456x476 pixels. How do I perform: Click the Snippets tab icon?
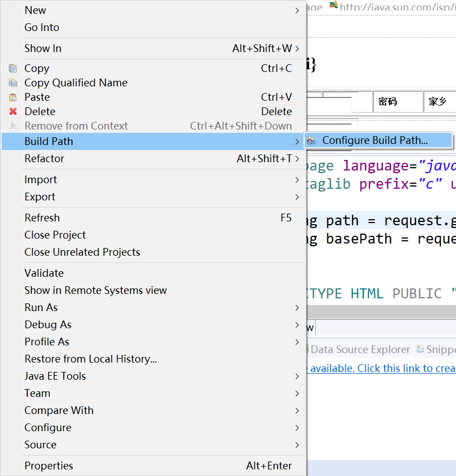click(x=420, y=349)
